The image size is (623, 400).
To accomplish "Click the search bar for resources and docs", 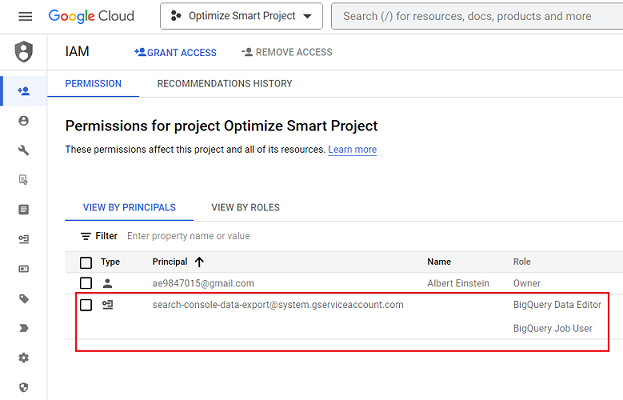I will point(477,16).
